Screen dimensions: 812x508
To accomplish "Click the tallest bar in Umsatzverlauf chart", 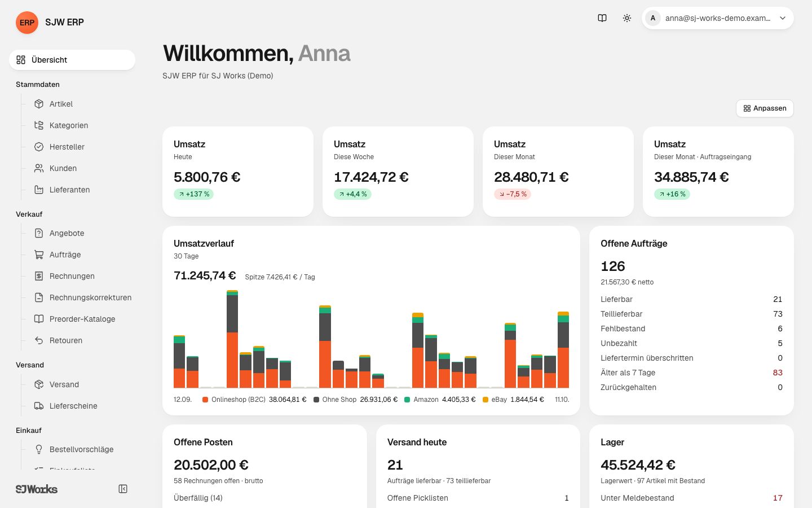I will pyautogui.click(x=232, y=339).
